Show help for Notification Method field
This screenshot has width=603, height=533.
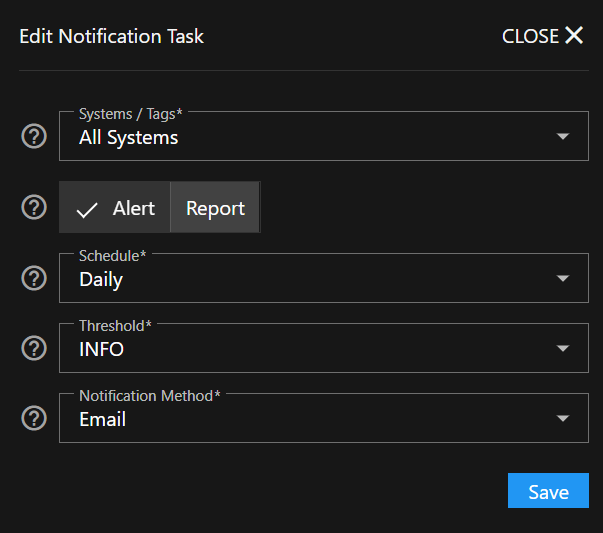point(34,418)
